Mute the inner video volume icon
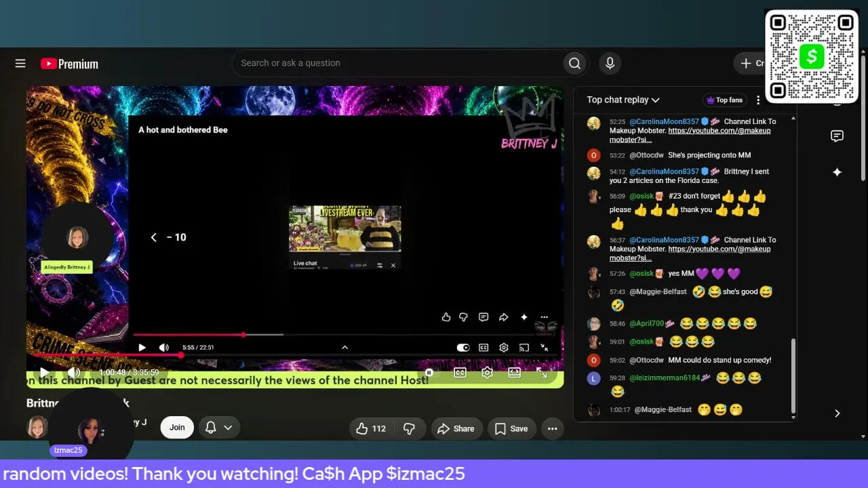 [x=163, y=348]
